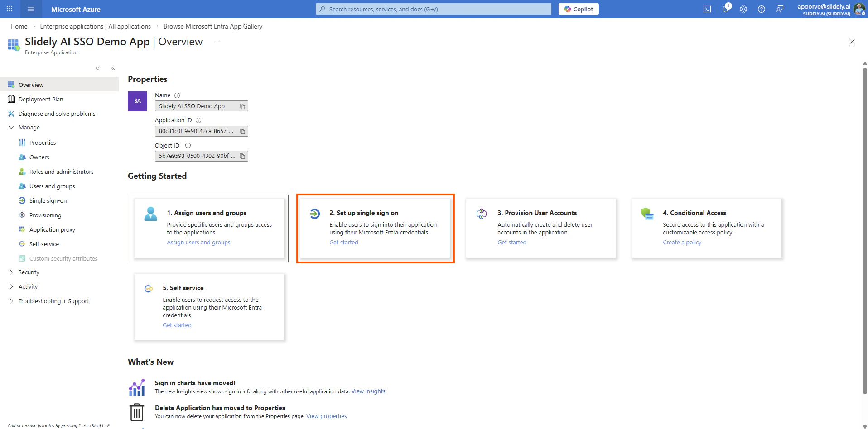This screenshot has height=429, width=868.
Task: Open more options ellipsis beside title
Action: pyautogui.click(x=217, y=42)
